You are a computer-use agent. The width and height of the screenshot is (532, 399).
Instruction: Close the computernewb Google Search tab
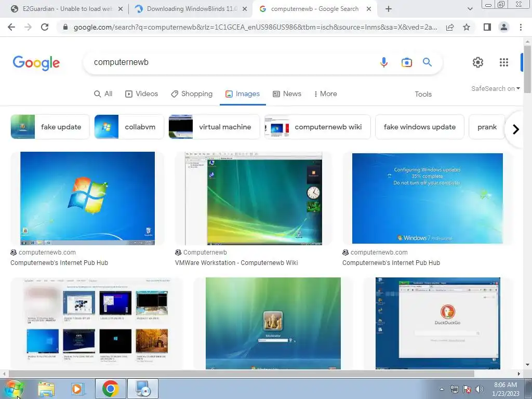click(x=369, y=9)
